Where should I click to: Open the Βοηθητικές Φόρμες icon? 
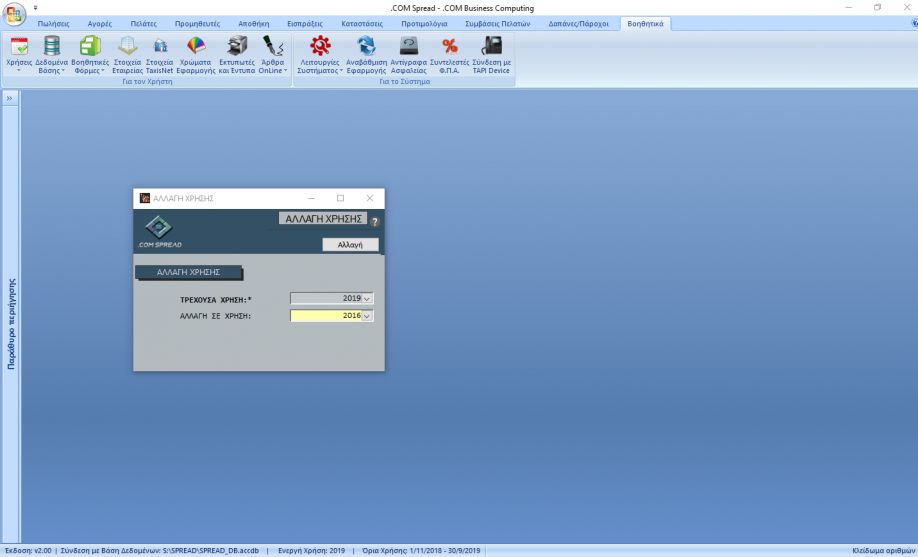point(90,46)
